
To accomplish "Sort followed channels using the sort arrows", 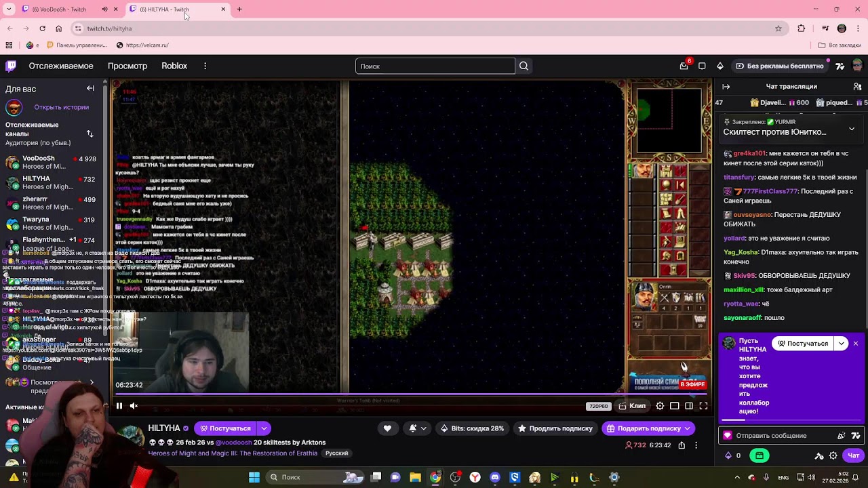I will 90,134.
